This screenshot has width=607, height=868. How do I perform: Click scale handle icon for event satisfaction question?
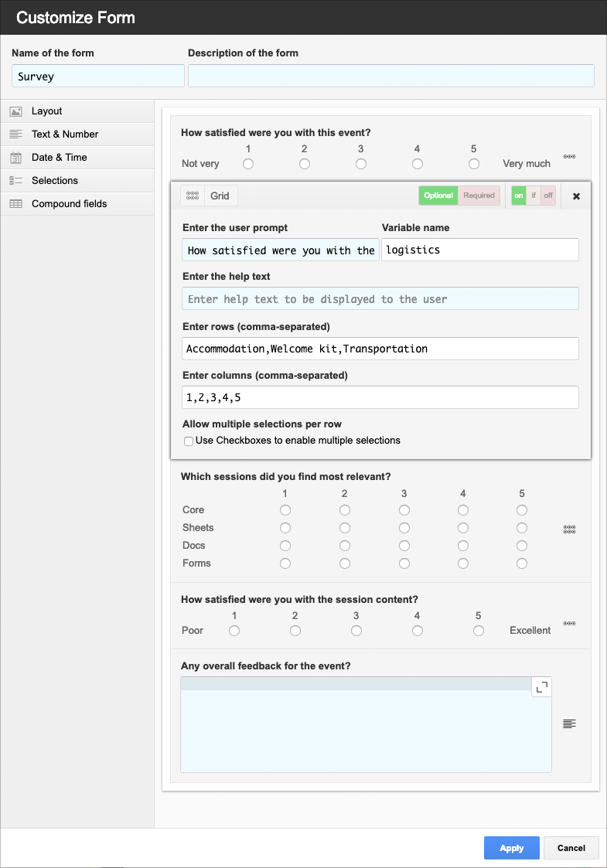pyautogui.click(x=569, y=157)
